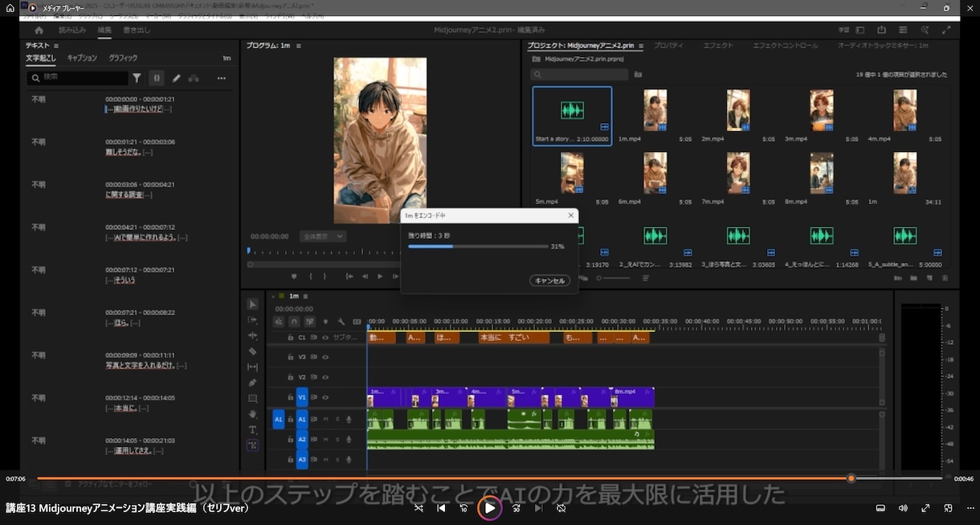Click the transcript edit pencil icon
Viewport: 980px width, 525px height.
[177, 78]
